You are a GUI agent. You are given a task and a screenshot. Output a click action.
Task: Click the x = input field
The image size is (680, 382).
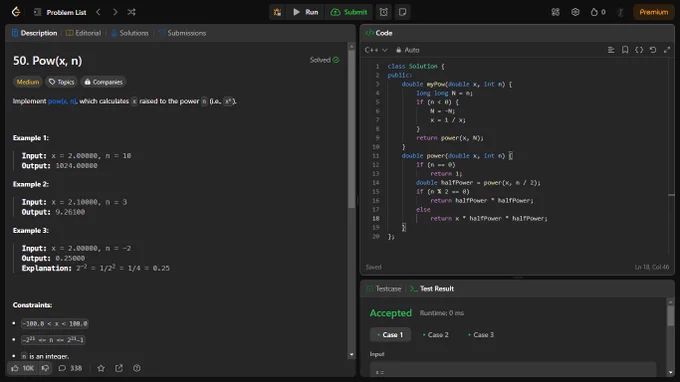pos(513,369)
